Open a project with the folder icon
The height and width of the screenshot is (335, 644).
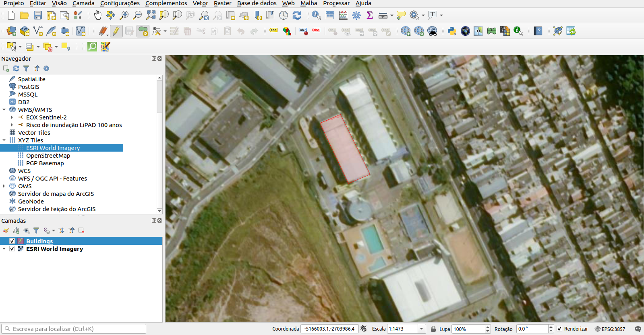click(x=25, y=15)
